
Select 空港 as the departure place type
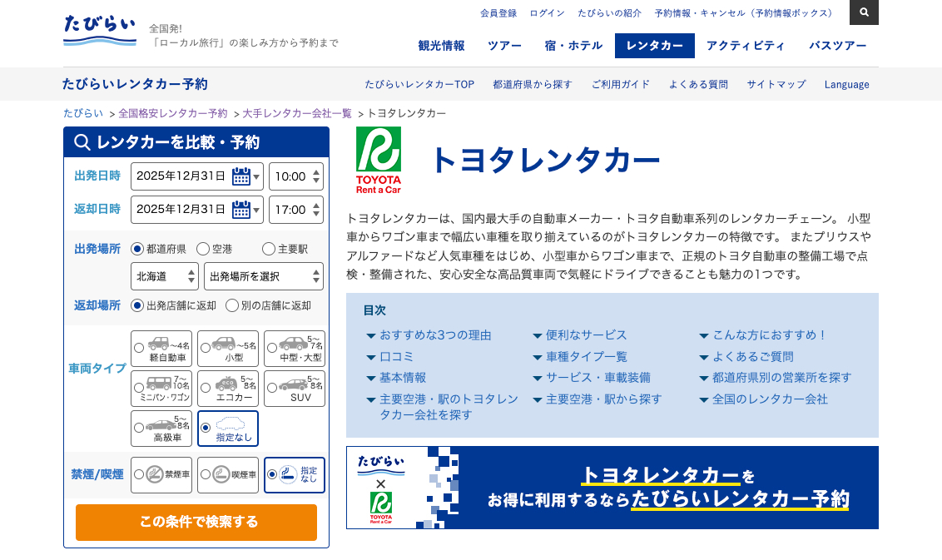[201, 248]
